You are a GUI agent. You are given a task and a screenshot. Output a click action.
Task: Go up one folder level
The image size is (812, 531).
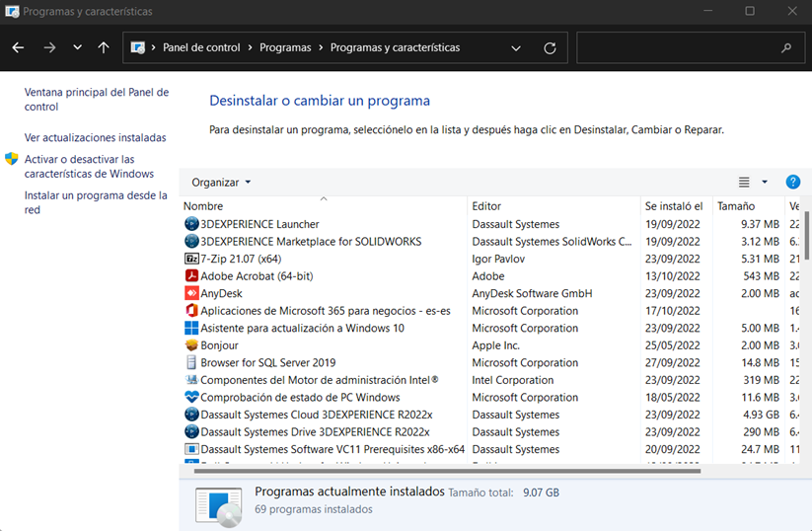tap(104, 47)
